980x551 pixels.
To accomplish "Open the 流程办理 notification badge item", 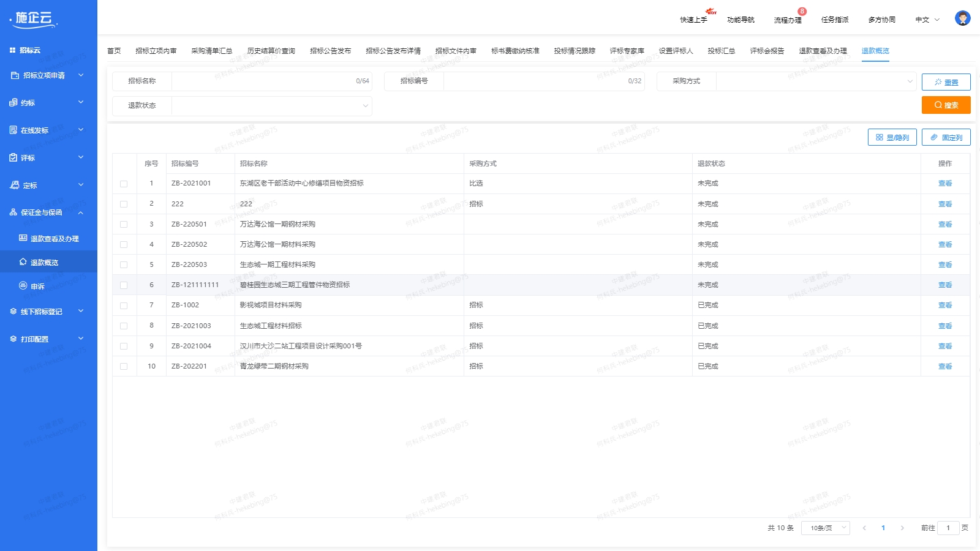I will 788,20.
